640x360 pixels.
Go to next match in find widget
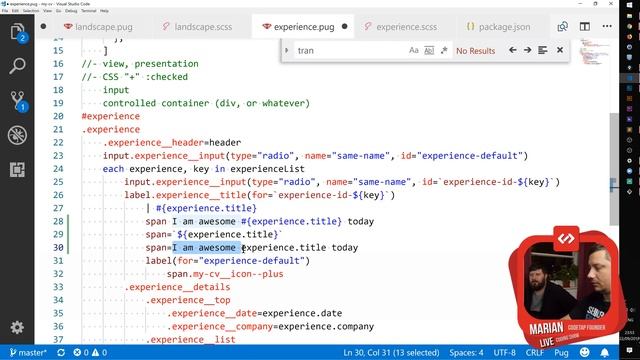tap(527, 50)
